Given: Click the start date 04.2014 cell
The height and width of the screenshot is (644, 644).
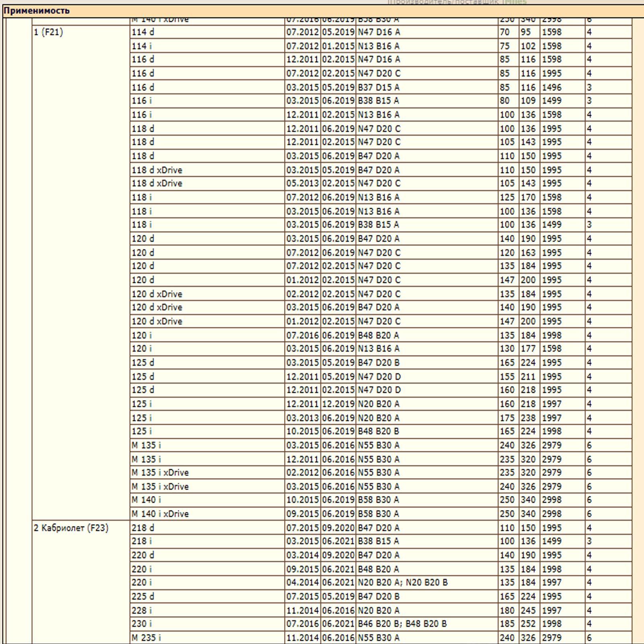Looking at the screenshot, I should click(303, 582).
